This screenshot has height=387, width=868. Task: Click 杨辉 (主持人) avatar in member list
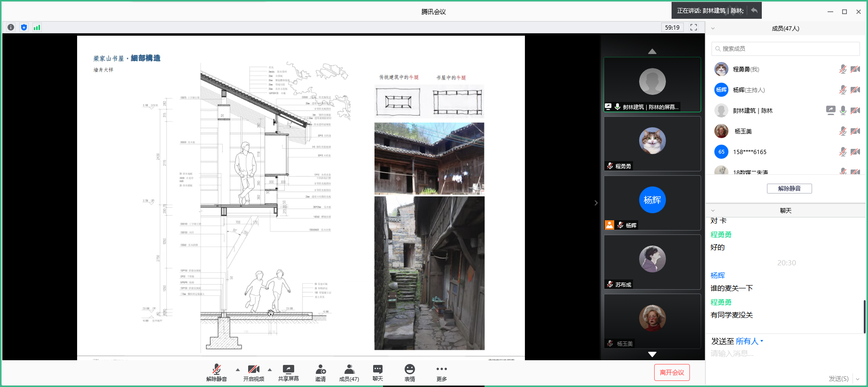[x=721, y=90]
